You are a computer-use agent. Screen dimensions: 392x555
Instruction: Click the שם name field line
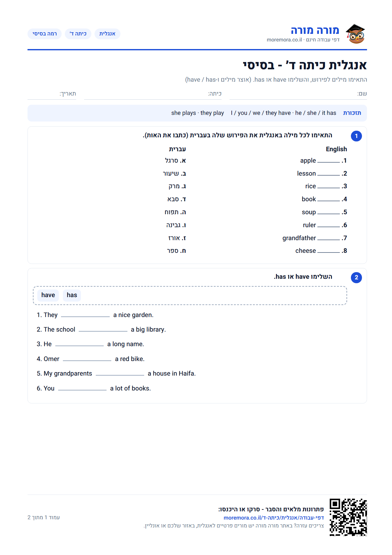click(298, 94)
